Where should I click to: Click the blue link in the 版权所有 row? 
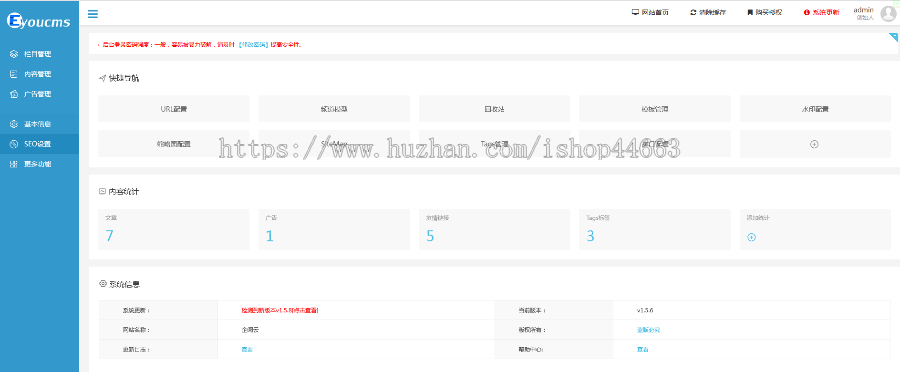click(648, 330)
